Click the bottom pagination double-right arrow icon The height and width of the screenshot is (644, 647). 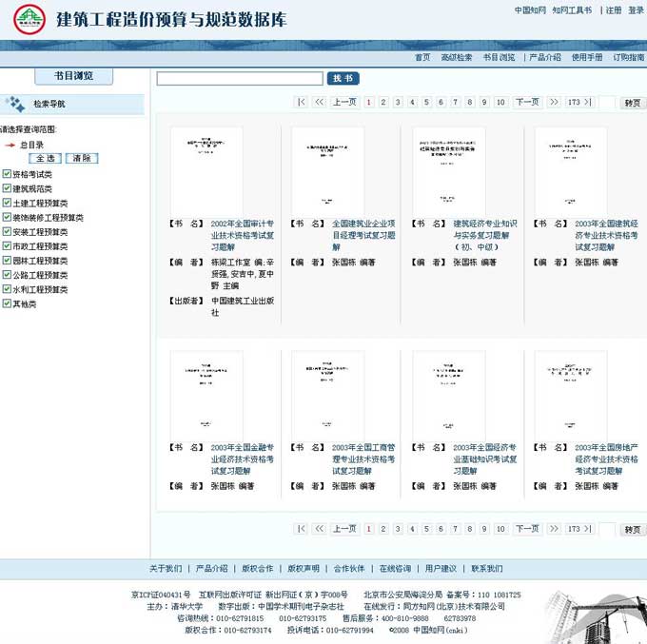(x=553, y=529)
